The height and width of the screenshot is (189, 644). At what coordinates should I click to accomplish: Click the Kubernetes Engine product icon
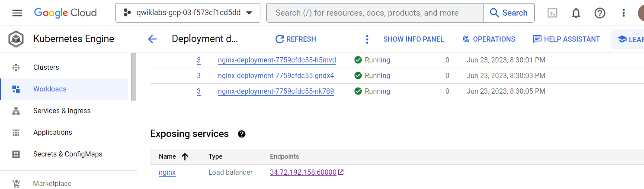tap(16, 39)
